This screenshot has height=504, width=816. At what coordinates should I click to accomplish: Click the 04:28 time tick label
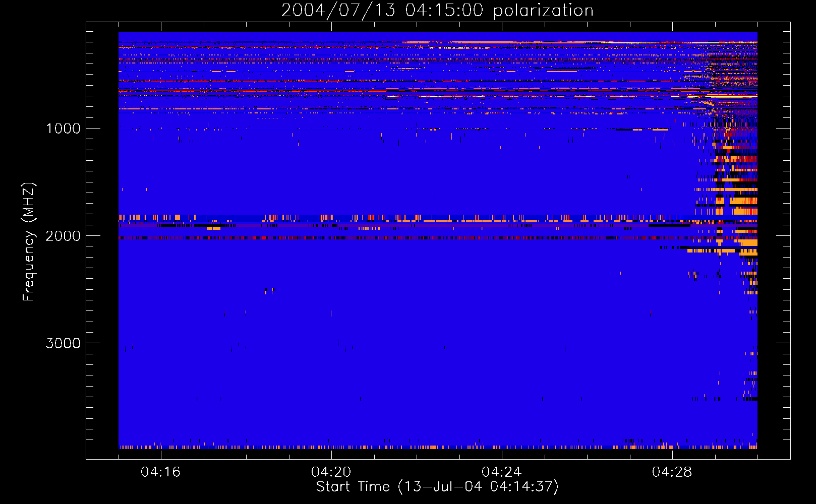tap(672, 472)
